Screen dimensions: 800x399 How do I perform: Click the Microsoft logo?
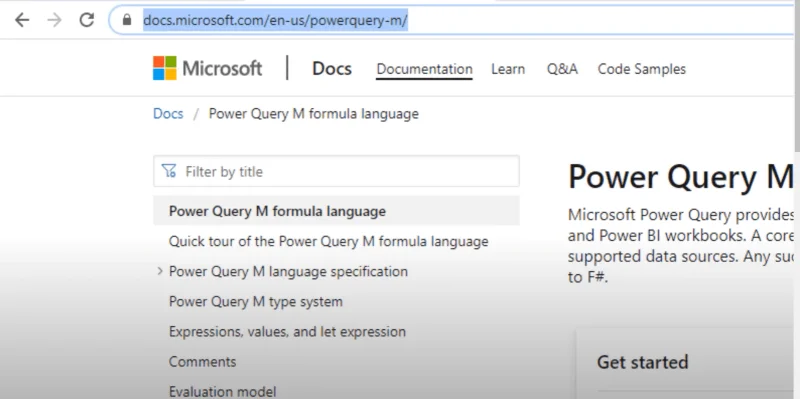tap(208, 68)
